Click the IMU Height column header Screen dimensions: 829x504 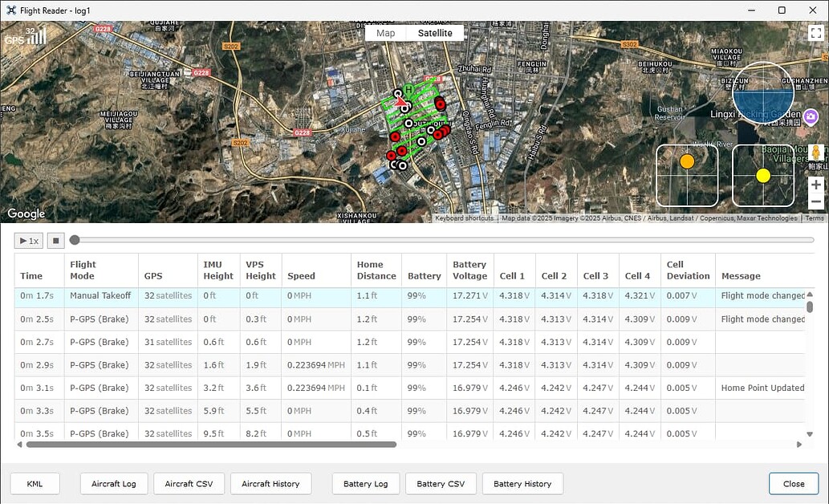coord(217,270)
